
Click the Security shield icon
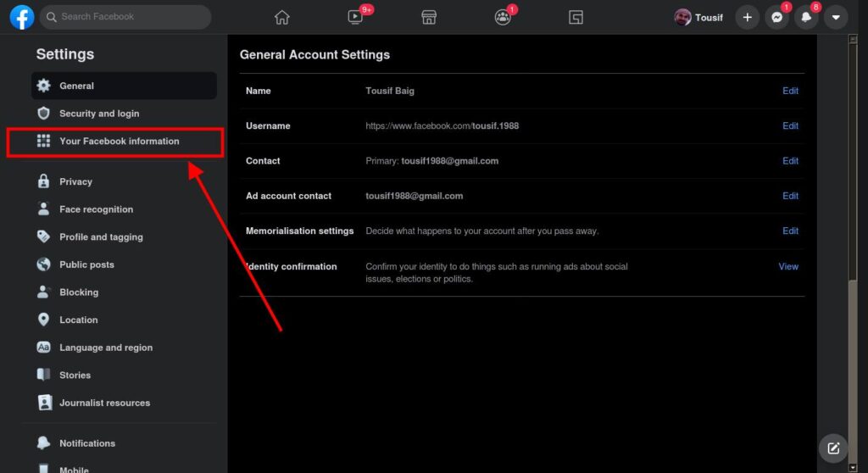click(44, 113)
